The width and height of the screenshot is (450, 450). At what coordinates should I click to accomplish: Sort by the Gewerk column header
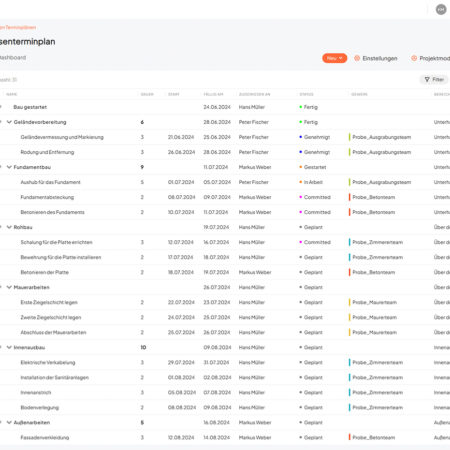click(359, 94)
